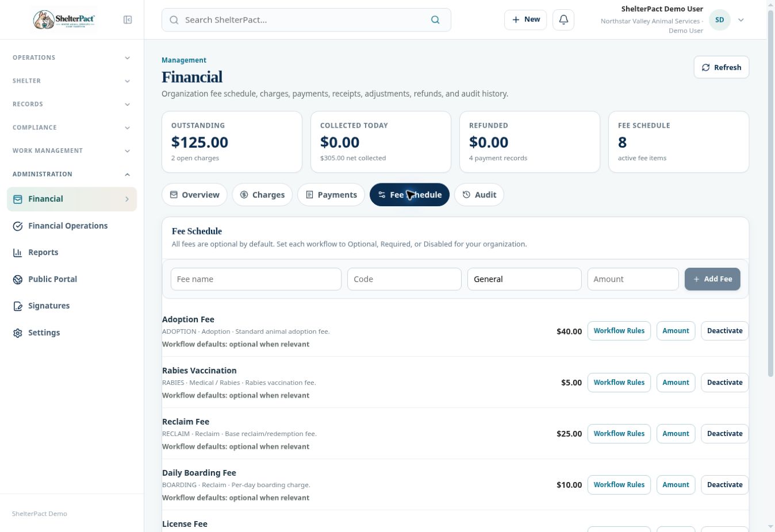Select the Fee Schedule tab

point(409,195)
